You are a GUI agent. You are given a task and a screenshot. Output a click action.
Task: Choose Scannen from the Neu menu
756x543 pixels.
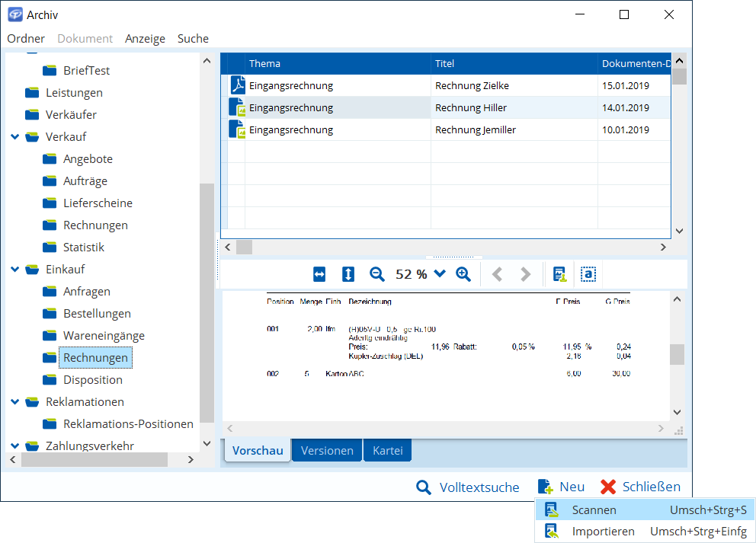tap(594, 510)
